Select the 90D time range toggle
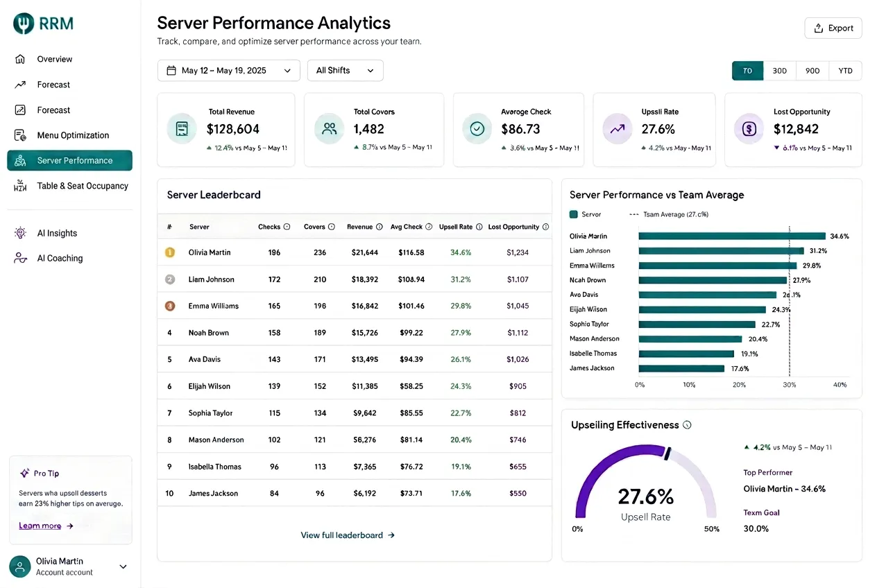This screenshot has width=877, height=588. click(x=812, y=71)
